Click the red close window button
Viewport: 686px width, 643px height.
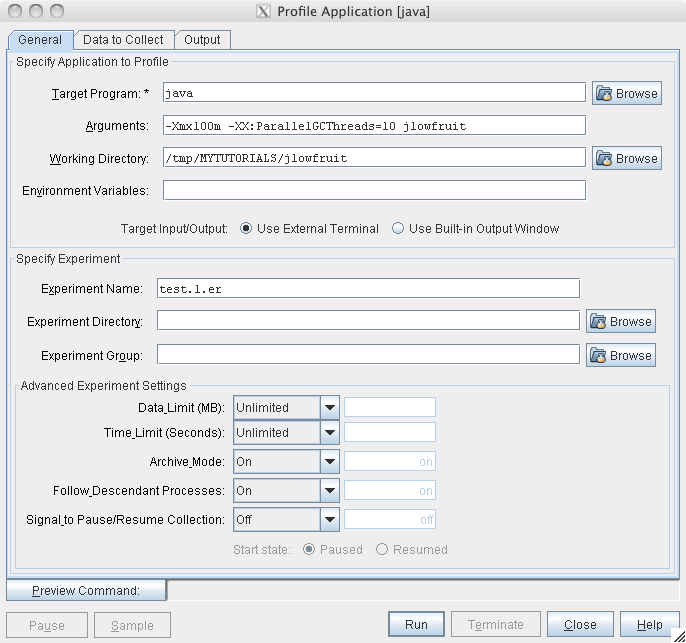[15, 11]
